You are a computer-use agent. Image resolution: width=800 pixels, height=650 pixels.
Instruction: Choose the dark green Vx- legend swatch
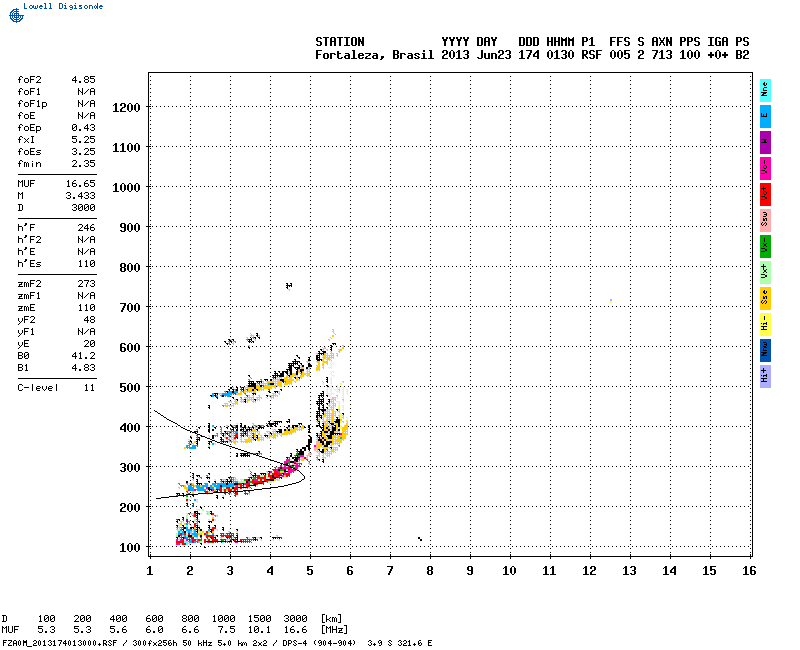[x=765, y=246]
